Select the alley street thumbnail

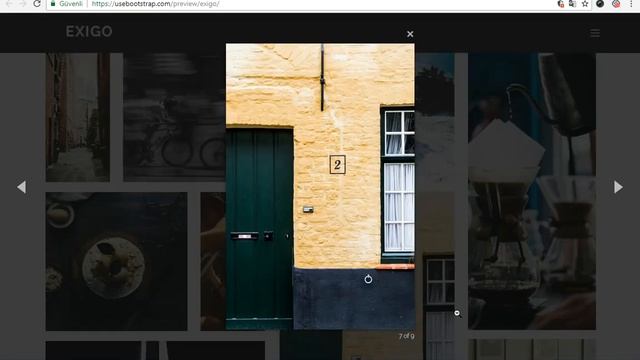point(78,117)
